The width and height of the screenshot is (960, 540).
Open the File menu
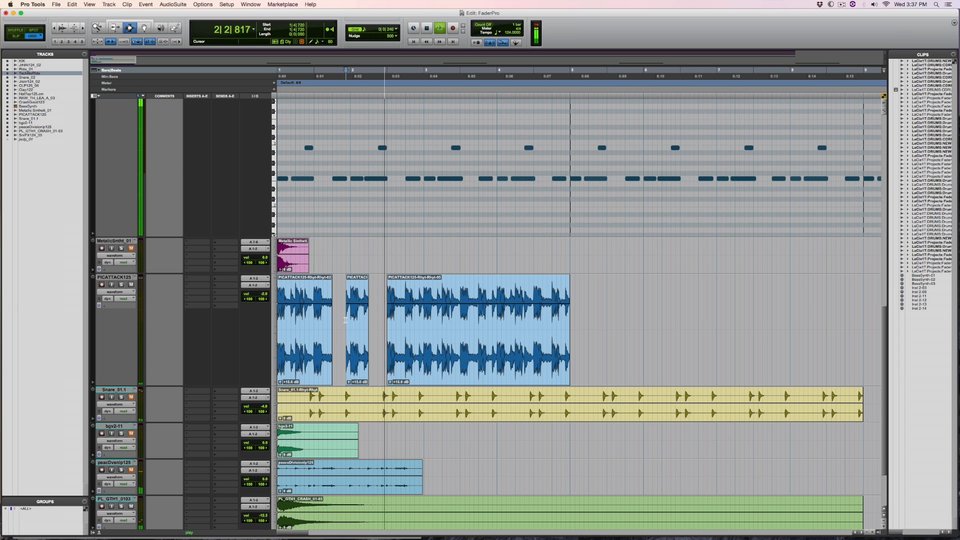click(x=56, y=4)
